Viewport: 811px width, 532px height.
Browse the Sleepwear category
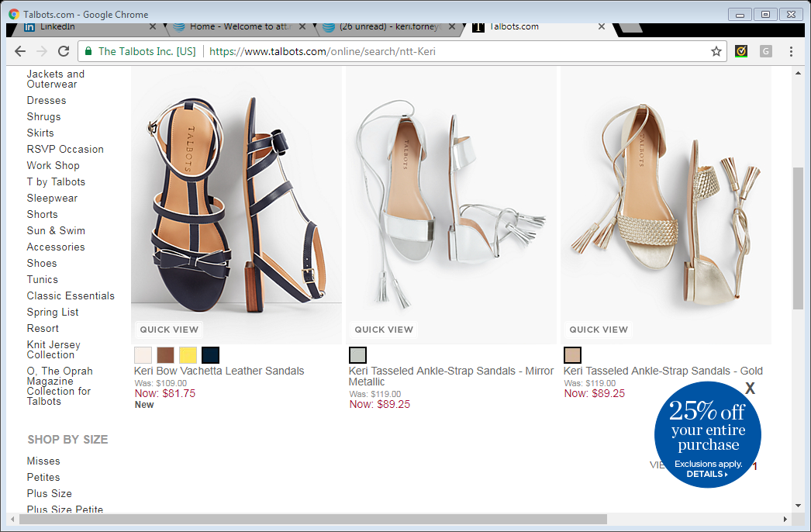52,199
